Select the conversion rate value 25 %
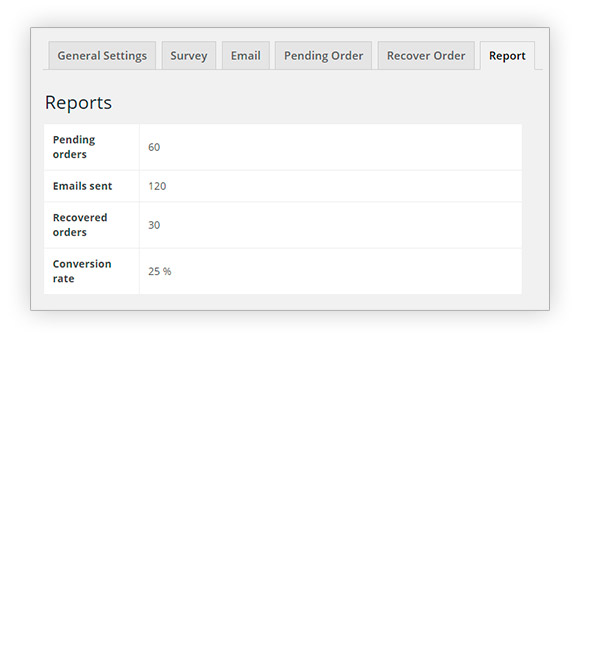Image resolution: width=600 pixels, height=648 pixels. tap(160, 271)
